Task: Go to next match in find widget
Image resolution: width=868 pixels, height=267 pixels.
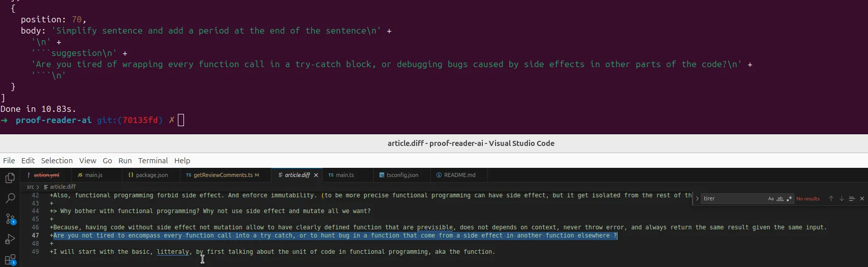Action: pyautogui.click(x=841, y=199)
